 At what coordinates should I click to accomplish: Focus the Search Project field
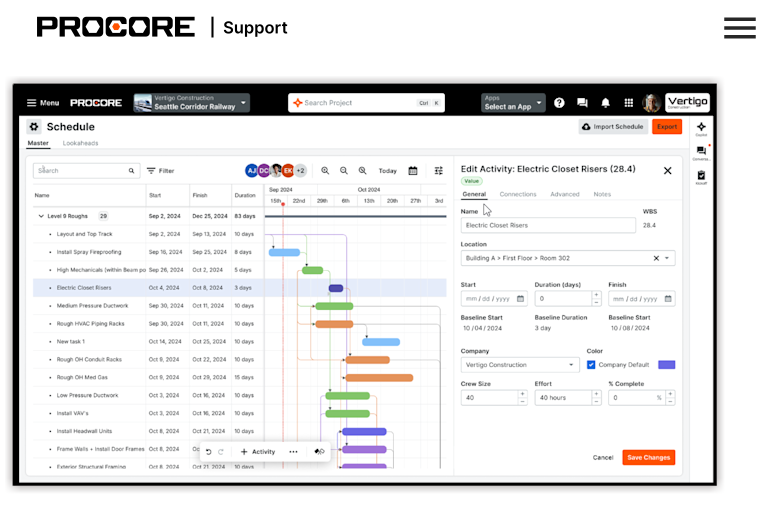pos(366,103)
